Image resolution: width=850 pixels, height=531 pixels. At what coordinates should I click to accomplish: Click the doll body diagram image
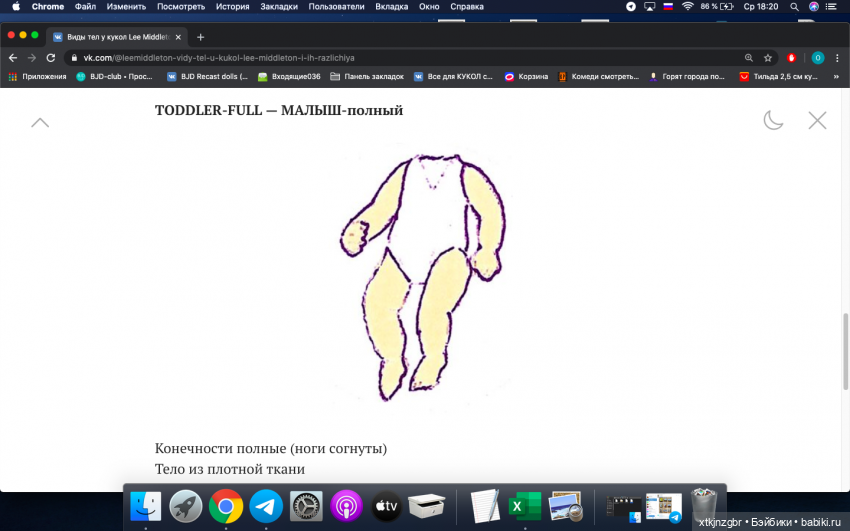pyautogui.click(x=423, y=276)
